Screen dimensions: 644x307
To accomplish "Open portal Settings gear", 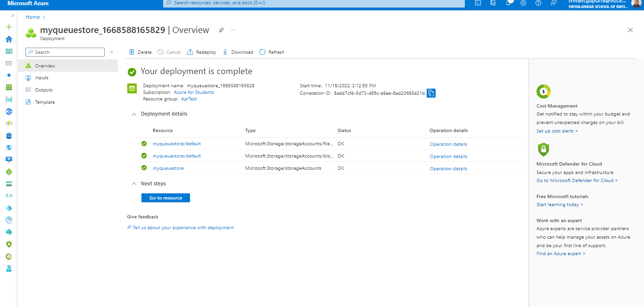I will click(523, 3).
